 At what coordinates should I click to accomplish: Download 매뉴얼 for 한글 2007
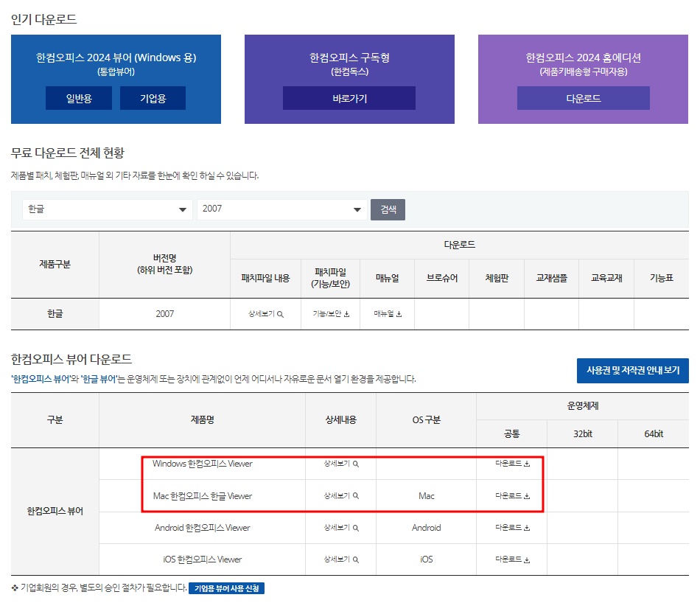pyautogui.click(x=388, y=314)
